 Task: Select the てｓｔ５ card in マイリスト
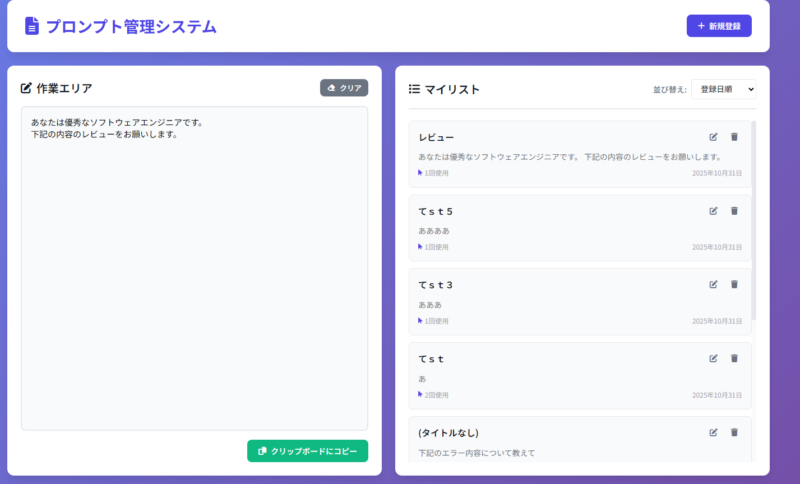(560, 229)
